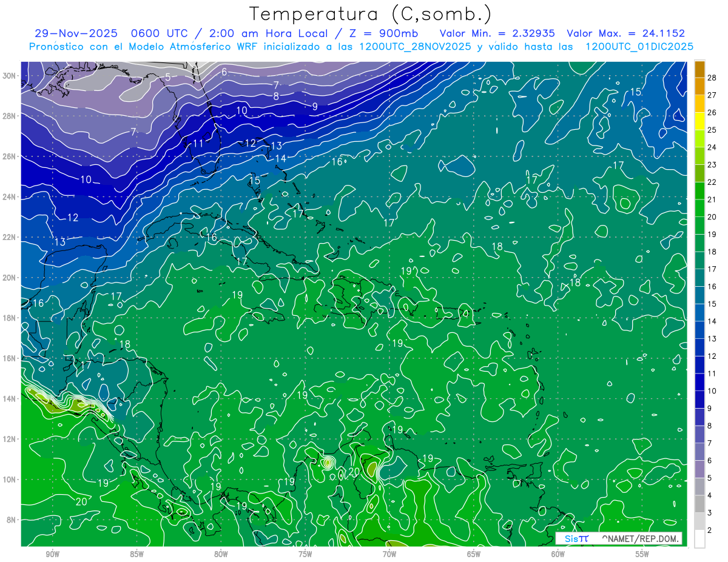Click the "65W" longitude axis label
The image size is (728, 562).
(x=474, y=554)
